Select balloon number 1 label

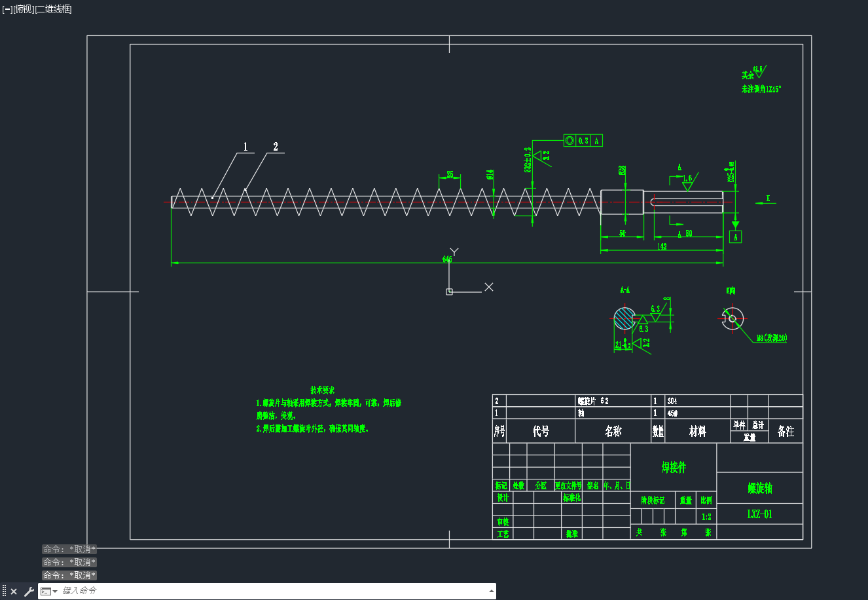(245, 147)
